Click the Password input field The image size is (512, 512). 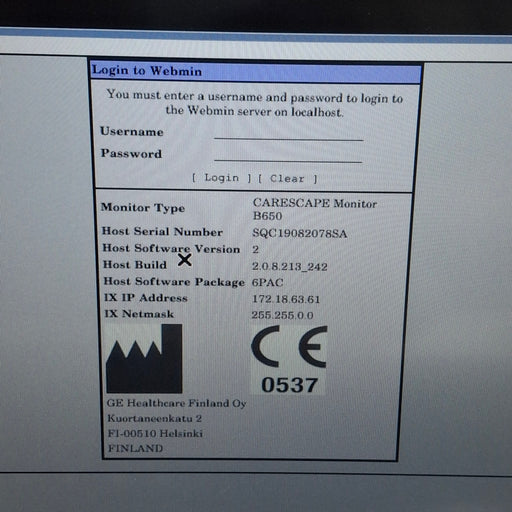click(x=288, y=155)
